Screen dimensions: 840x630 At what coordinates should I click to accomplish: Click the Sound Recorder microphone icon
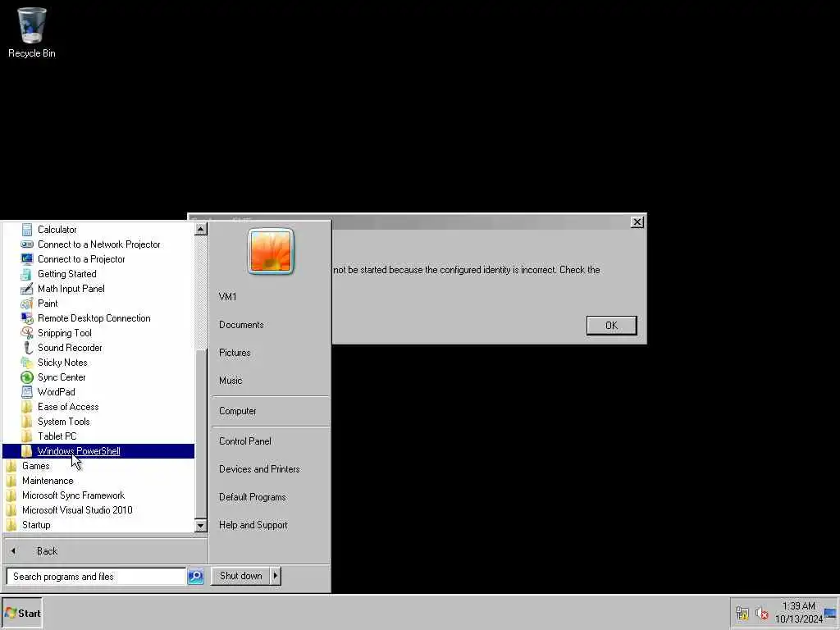point(27,348)
